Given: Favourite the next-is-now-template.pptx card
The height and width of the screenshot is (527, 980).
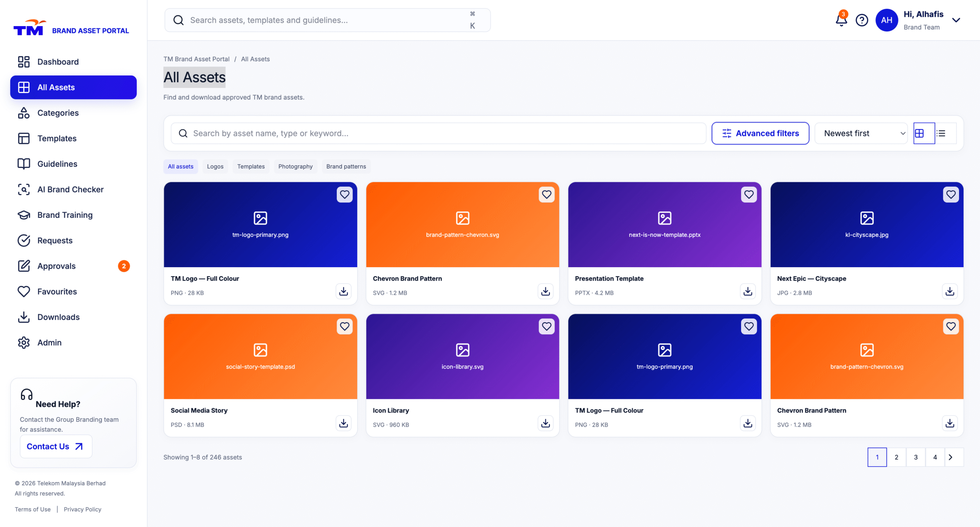Looking at the screenshot, I should [x=749, y=194].
